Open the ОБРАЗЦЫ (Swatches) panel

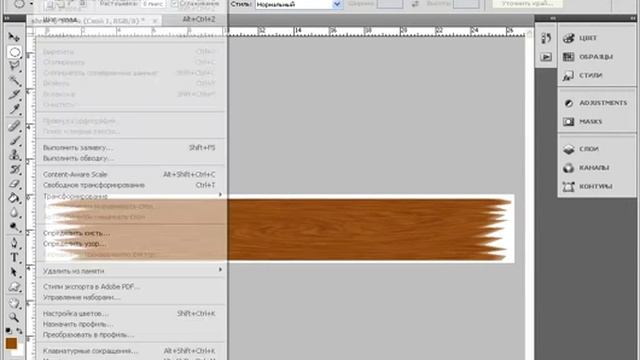pos(597,57)
